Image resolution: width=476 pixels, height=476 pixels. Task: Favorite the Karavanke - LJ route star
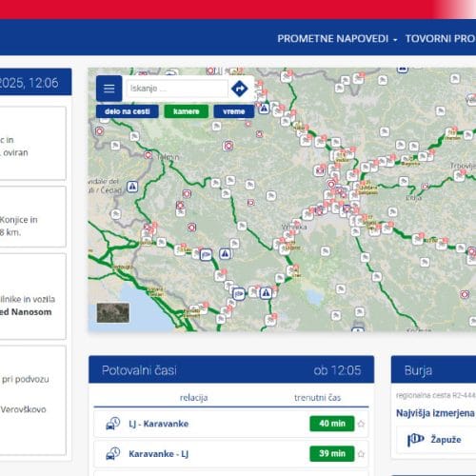tap(361, 454)
